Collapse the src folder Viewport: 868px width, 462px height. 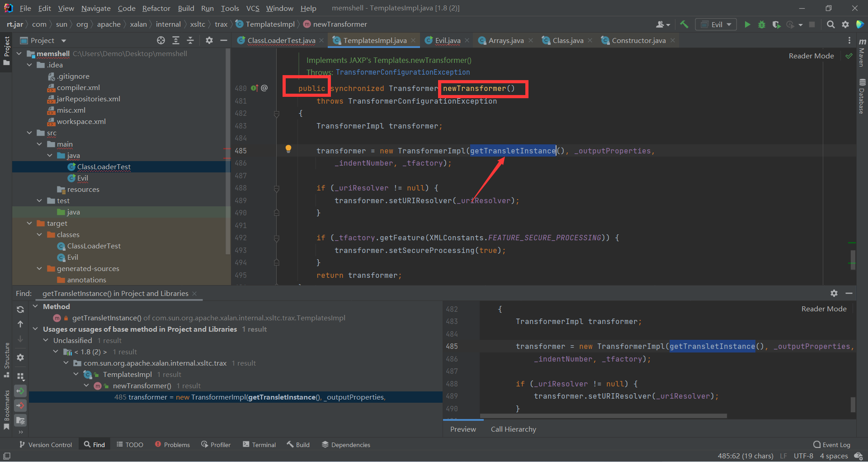tap(29, 133)
